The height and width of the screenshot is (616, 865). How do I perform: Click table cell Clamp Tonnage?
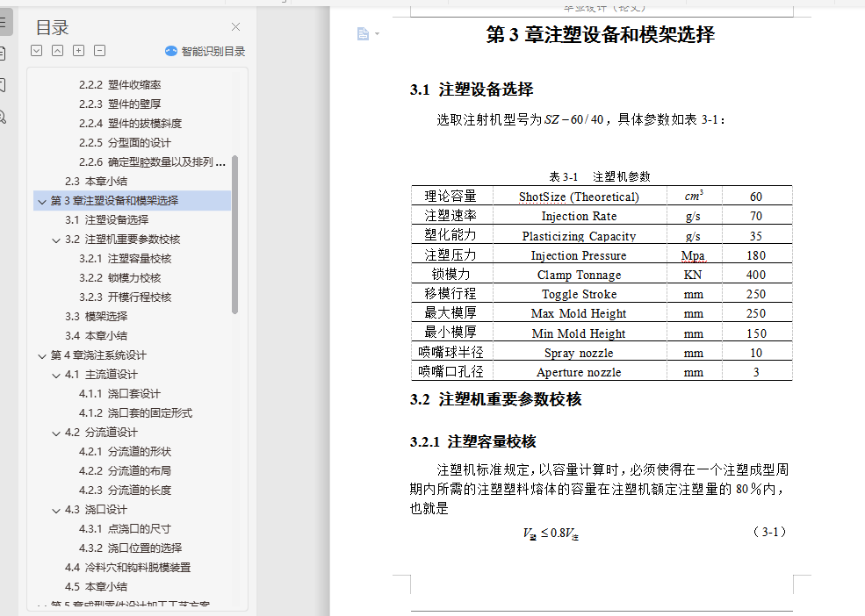580,275
